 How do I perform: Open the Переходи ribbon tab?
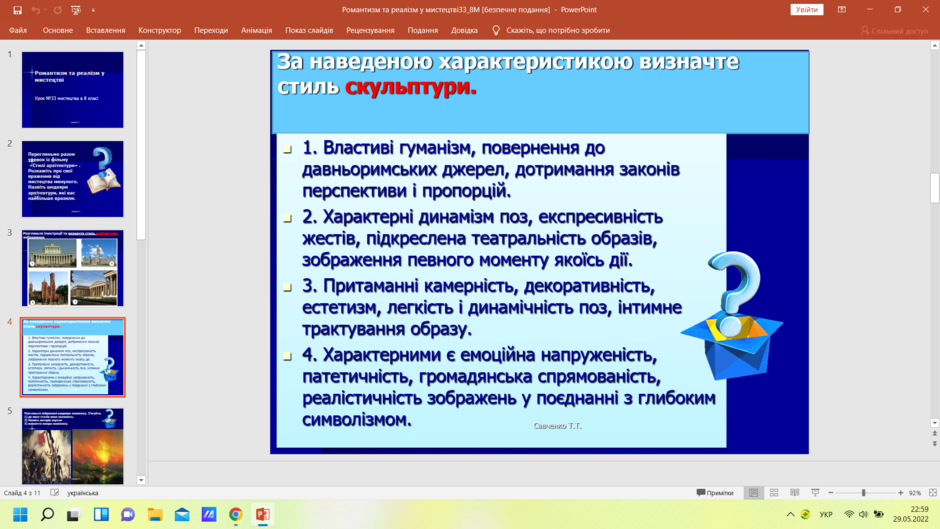pyautogui.click(x=211, y=30)
